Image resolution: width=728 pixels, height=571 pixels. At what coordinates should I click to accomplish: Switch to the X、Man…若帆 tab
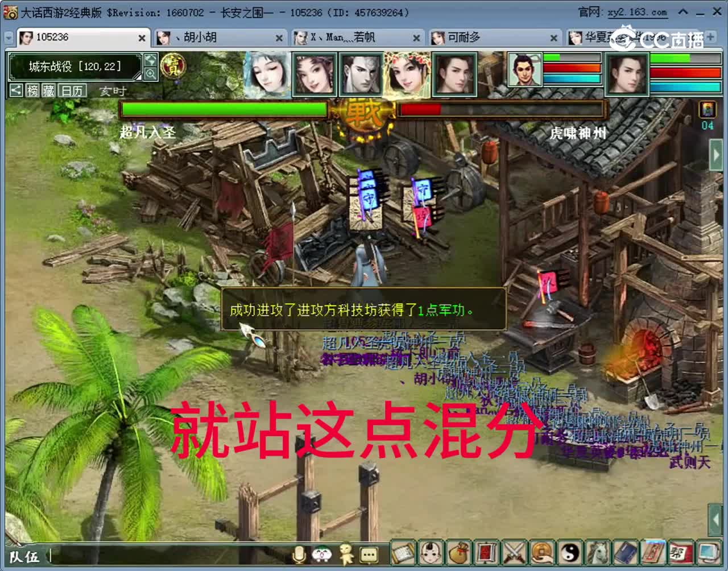358,38
